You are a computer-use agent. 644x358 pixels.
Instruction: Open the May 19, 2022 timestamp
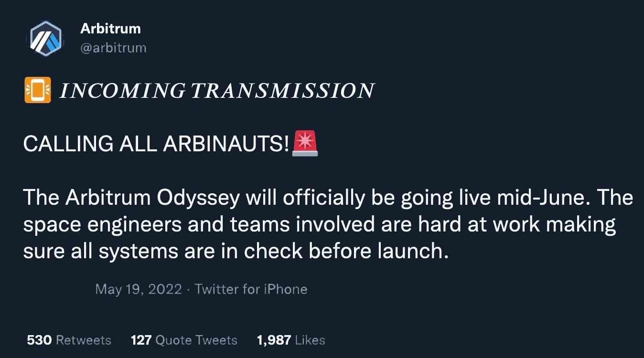(x=139, y=289)
